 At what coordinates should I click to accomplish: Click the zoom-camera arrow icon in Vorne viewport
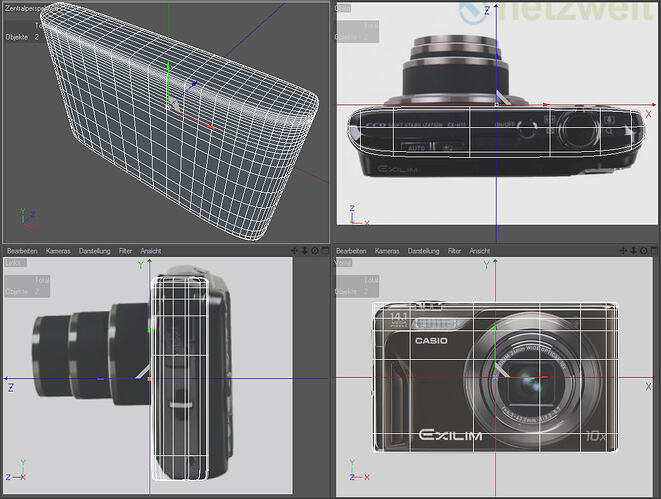tap(633, 251)
